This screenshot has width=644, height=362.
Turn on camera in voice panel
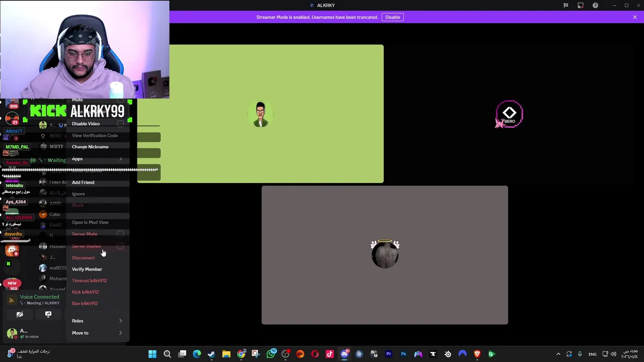[20, 314]
